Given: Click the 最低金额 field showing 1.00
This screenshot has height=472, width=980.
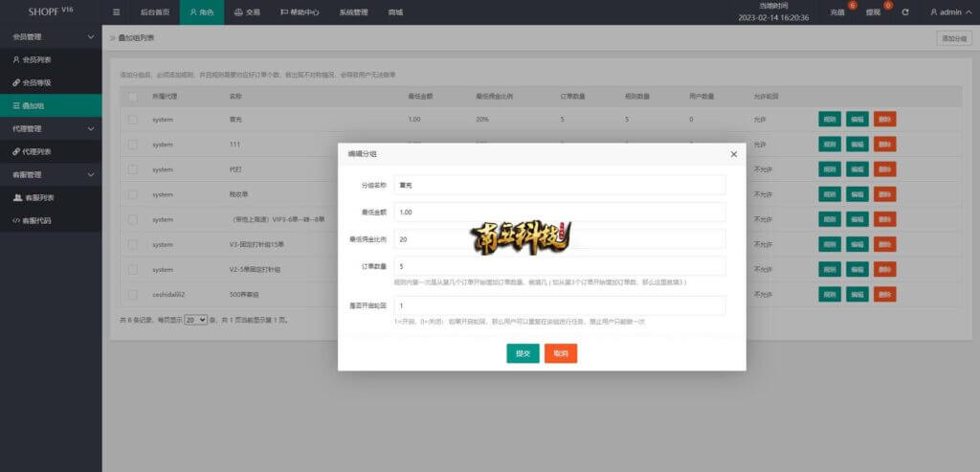Looking at the screenshot, I should tap(560, 212).
